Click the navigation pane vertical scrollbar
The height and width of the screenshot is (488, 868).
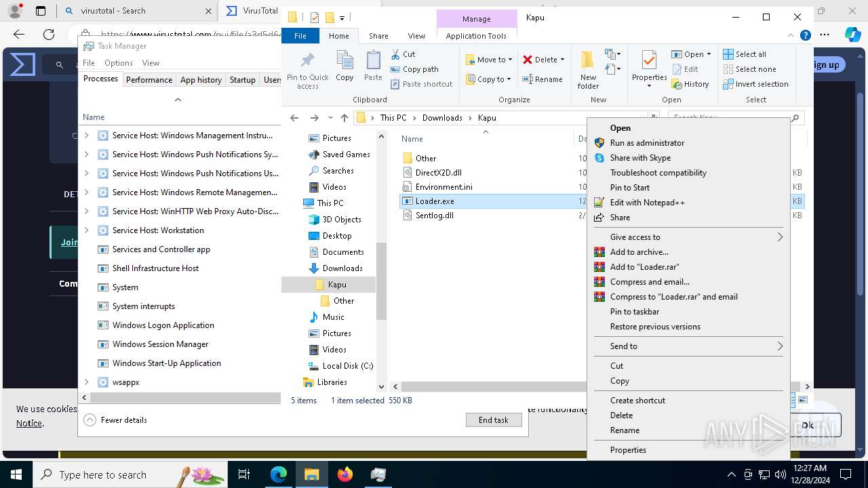click(381, 281)
